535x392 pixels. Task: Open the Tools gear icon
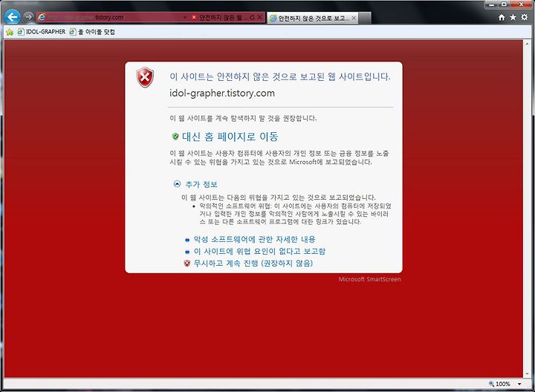click(525, 17)
